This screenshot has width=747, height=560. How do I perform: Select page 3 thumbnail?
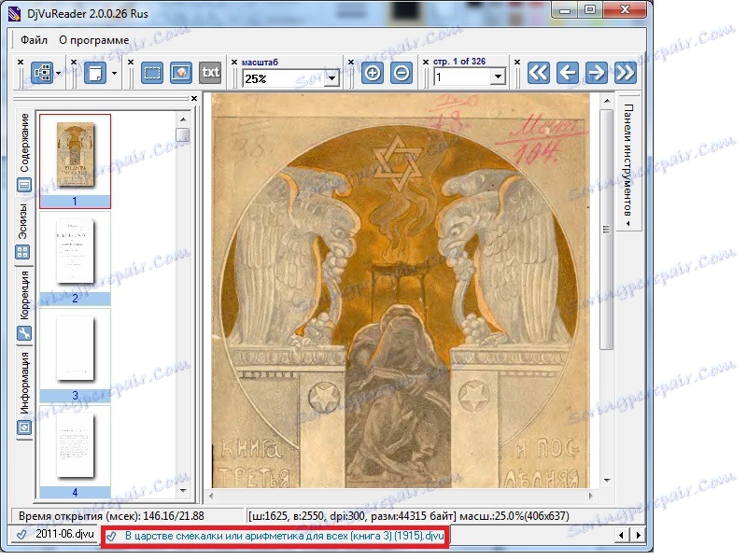click(x=75, y=356)
